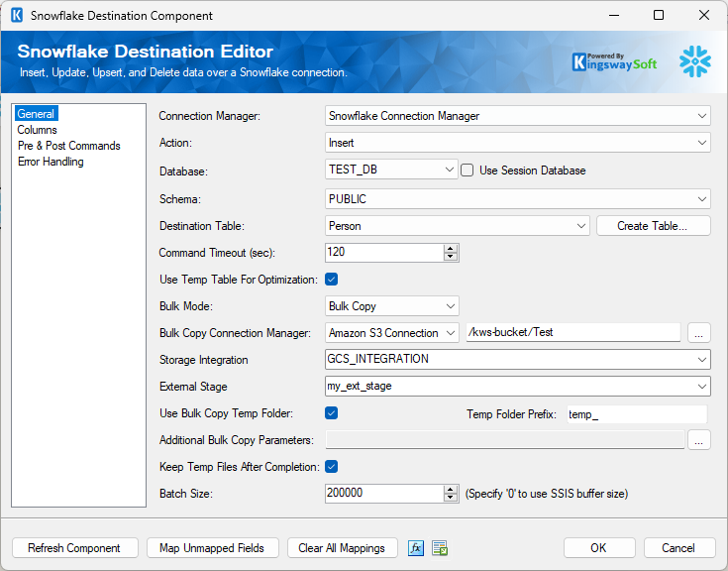Click the Create Table... button
728x571 pixels.
click(x=654, y=226)
